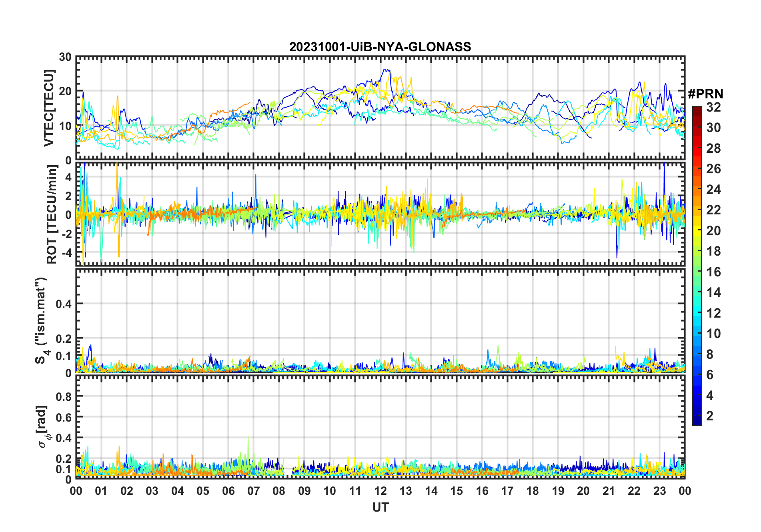This screenshot has width=761, height=532.
Task: Click the colorbar tick label 8
Action: (x=710, y=354)
